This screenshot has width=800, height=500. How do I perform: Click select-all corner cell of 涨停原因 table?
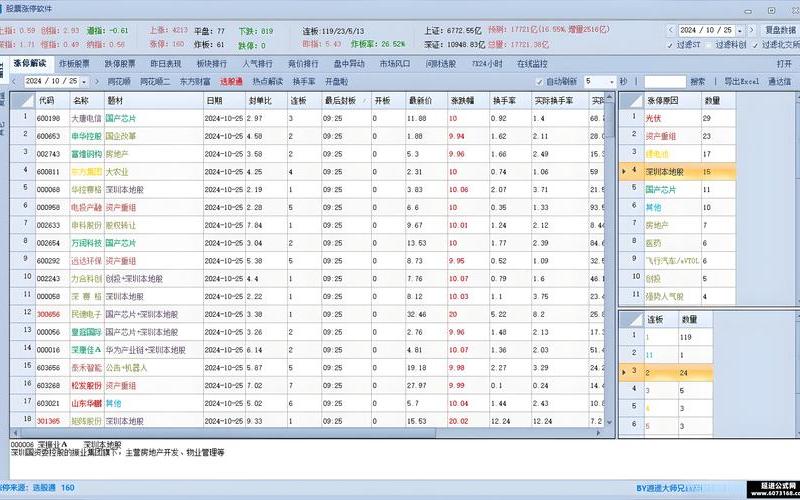point(632,101)
